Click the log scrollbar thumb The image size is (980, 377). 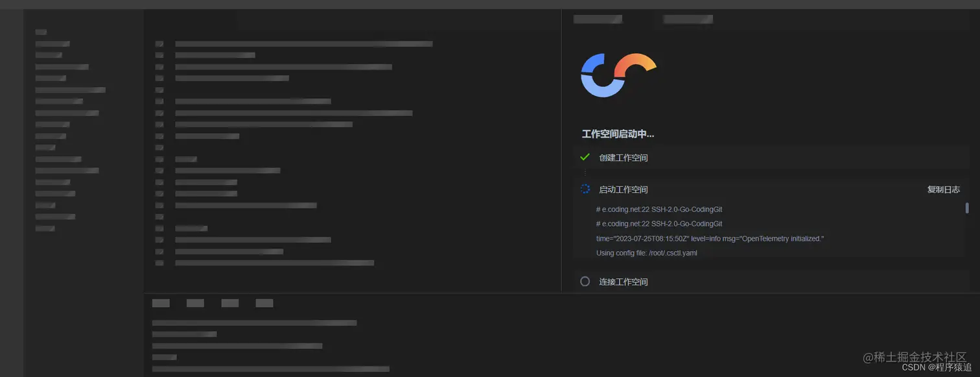coord(967,208)
